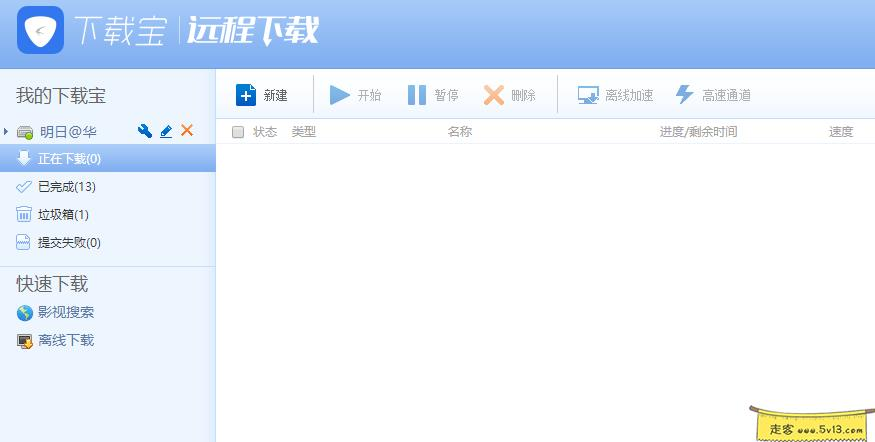Viewport: 875px width, 442px height.
Task: Sort by the 名称 column header
Action: [460, 132]
